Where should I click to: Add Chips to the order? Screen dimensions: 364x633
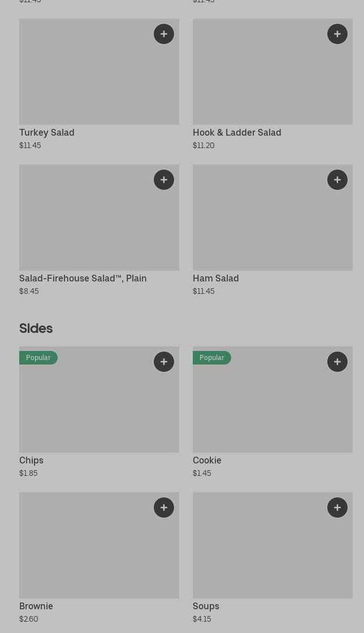(164, 362)
